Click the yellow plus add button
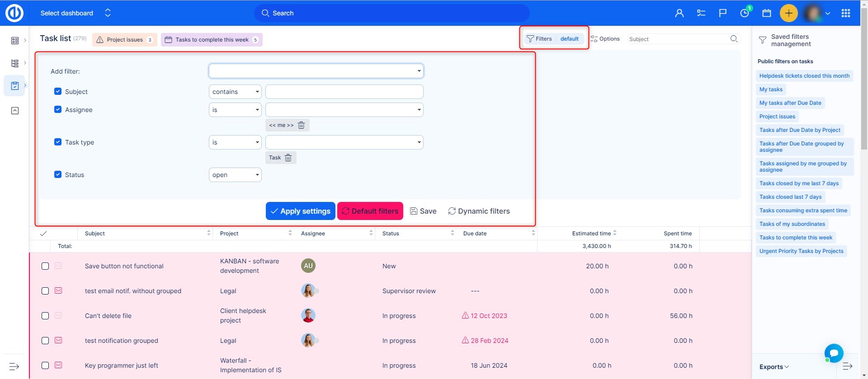 coord(788,13)
